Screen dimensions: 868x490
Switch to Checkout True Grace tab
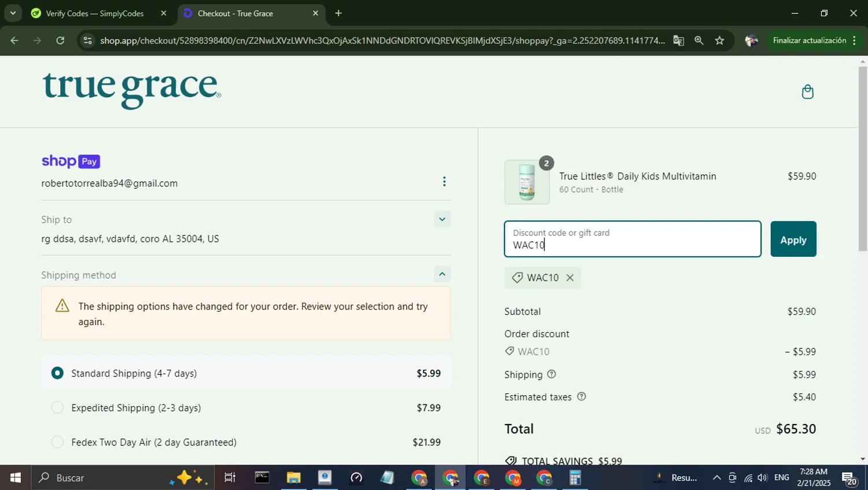(252, 13)
